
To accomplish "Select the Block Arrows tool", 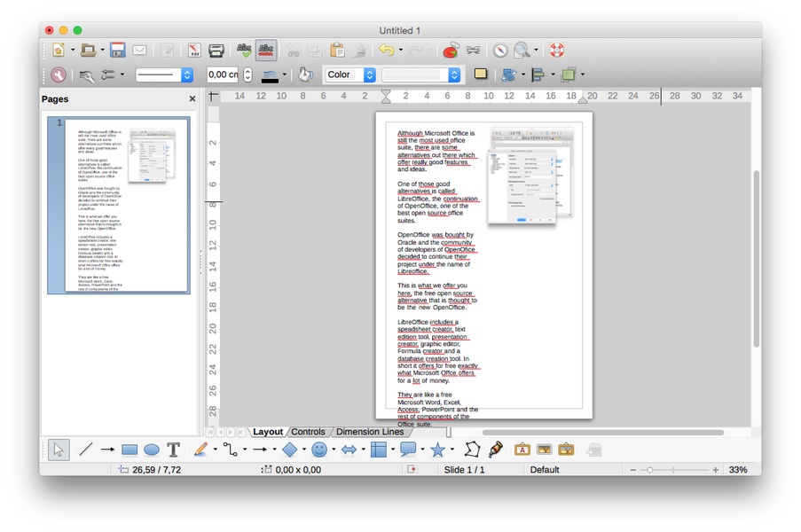I will pyautogui.click(x=349, y=450).
